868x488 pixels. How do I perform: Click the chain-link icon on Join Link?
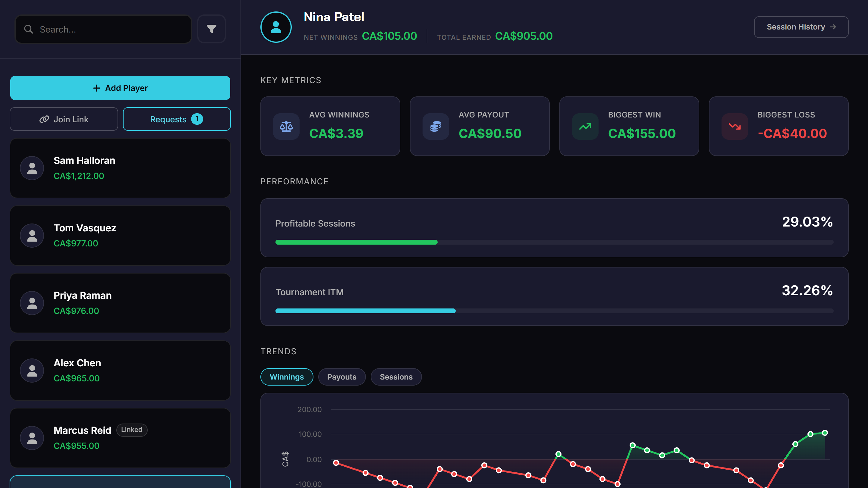[44, 119]
